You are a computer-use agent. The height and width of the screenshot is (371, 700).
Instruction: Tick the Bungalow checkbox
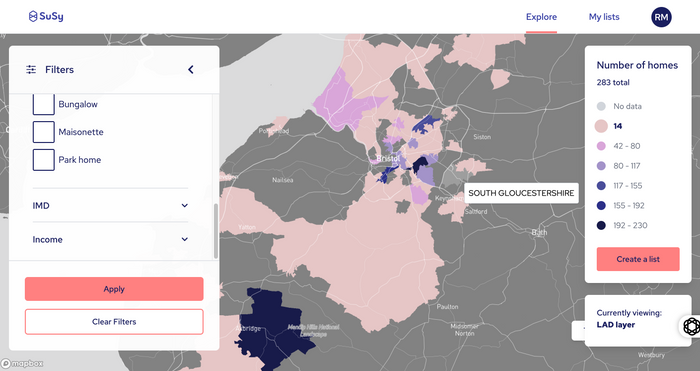pos(44,104)
